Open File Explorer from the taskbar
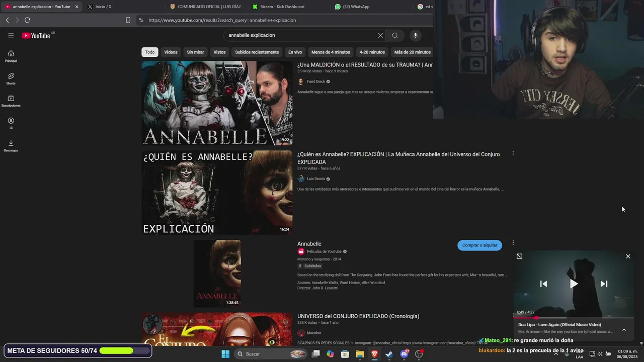644x362 pixels. click(x=360, y=354)
